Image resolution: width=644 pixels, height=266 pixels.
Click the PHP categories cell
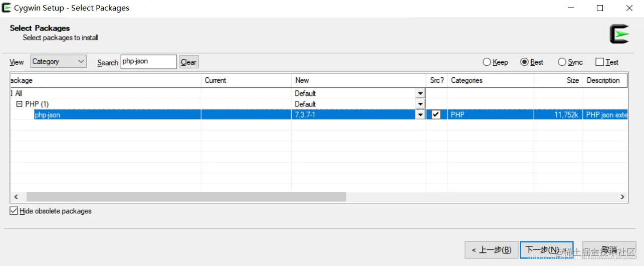coord(490,115)
